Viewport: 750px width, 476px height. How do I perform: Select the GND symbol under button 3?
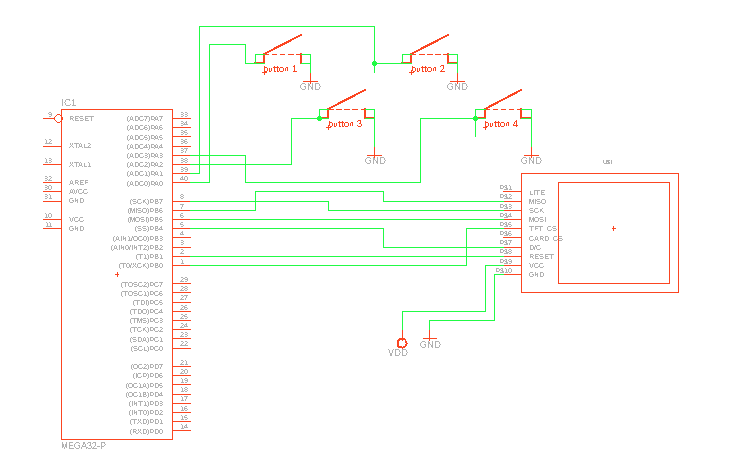coord(375,158)
